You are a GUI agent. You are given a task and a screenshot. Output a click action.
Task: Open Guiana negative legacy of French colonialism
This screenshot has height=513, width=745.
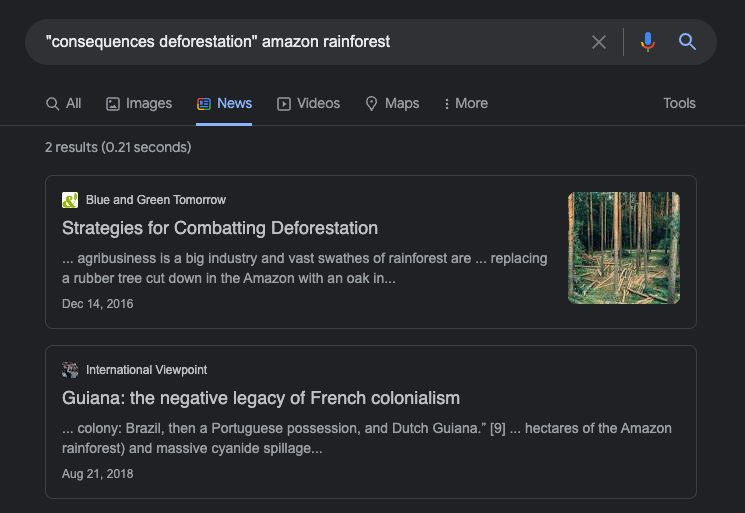pos(261,398)
